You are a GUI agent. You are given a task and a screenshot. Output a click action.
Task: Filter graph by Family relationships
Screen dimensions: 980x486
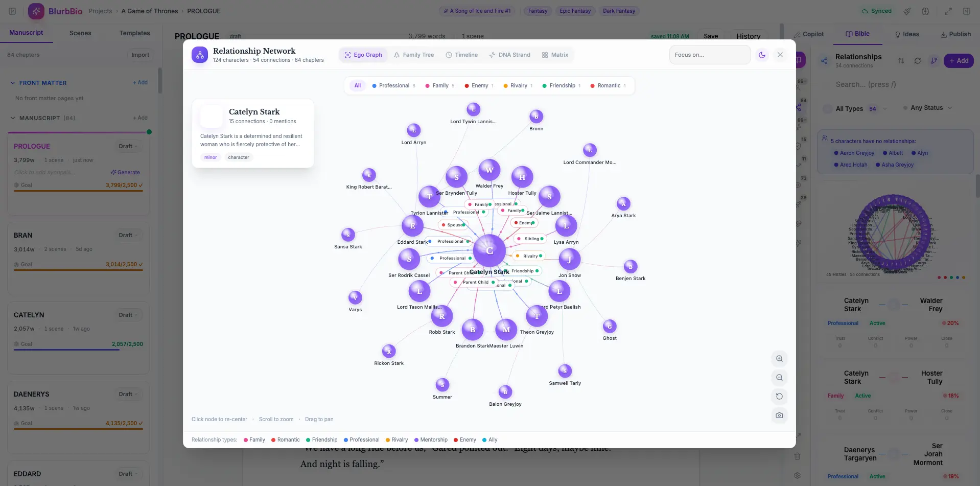click(439, 86)
